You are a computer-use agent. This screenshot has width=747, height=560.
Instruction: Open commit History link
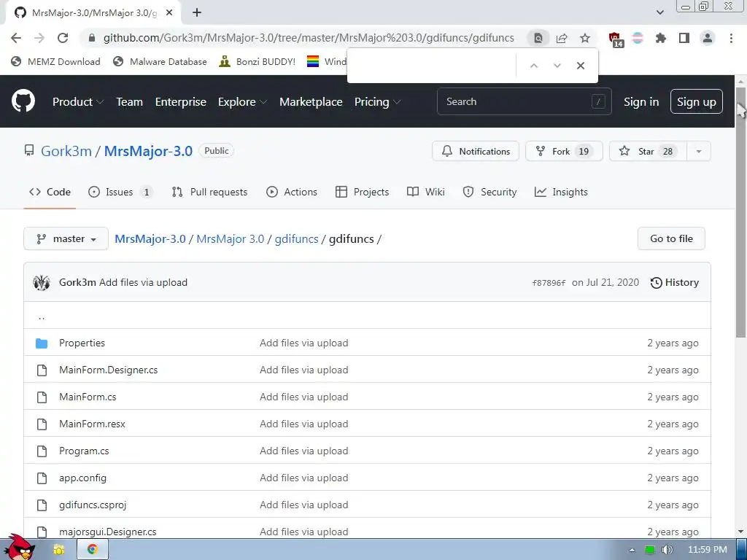(x=675, y=282)
